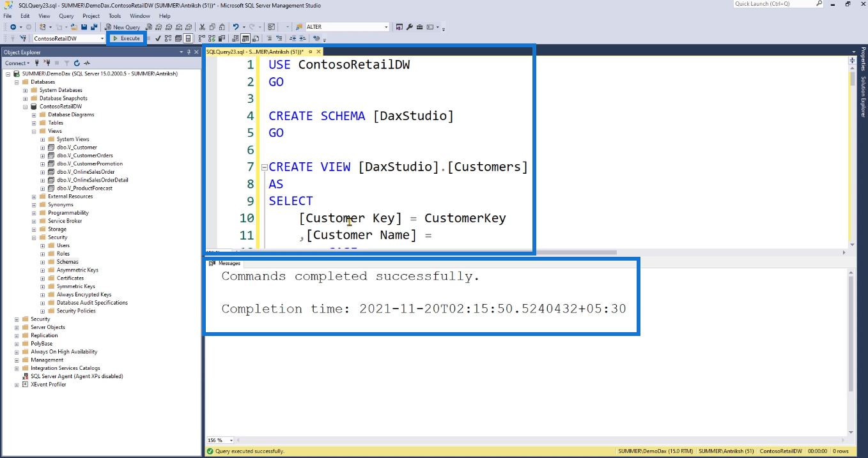Expand the Tables folder node

pos(34,123)
